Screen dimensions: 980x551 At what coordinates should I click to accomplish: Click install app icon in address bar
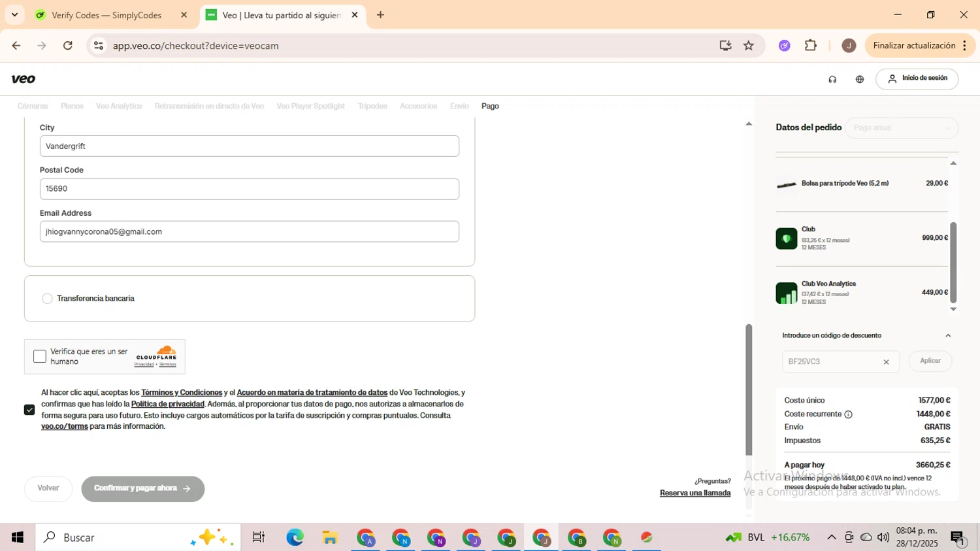[725, 46]
